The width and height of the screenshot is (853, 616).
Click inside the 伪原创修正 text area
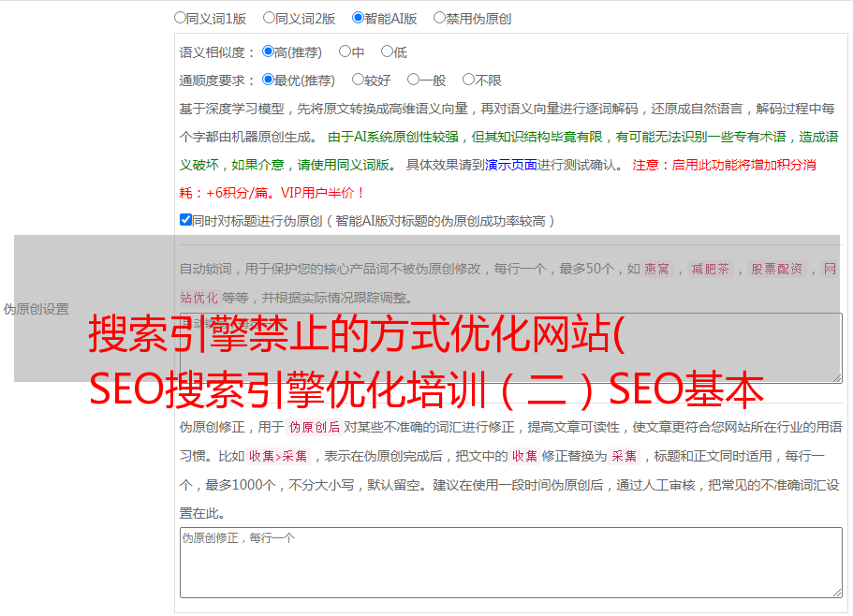point(510,562)
